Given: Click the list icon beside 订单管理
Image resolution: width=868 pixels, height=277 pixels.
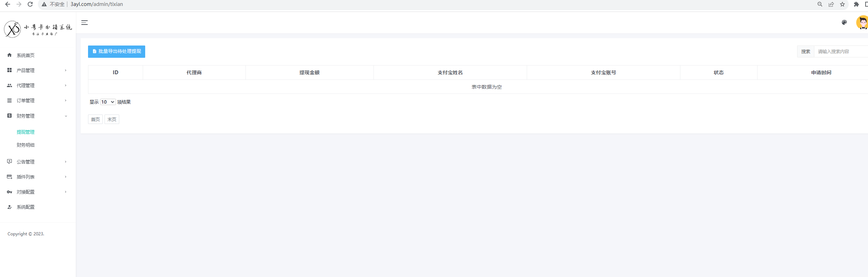Looking at the screenshot, I should tap(9, 100).
